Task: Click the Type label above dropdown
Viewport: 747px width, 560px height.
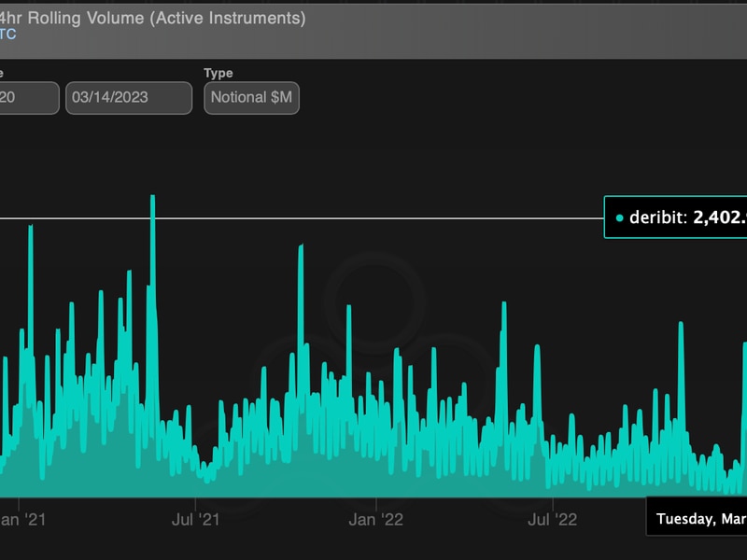Action: [218, 73]
